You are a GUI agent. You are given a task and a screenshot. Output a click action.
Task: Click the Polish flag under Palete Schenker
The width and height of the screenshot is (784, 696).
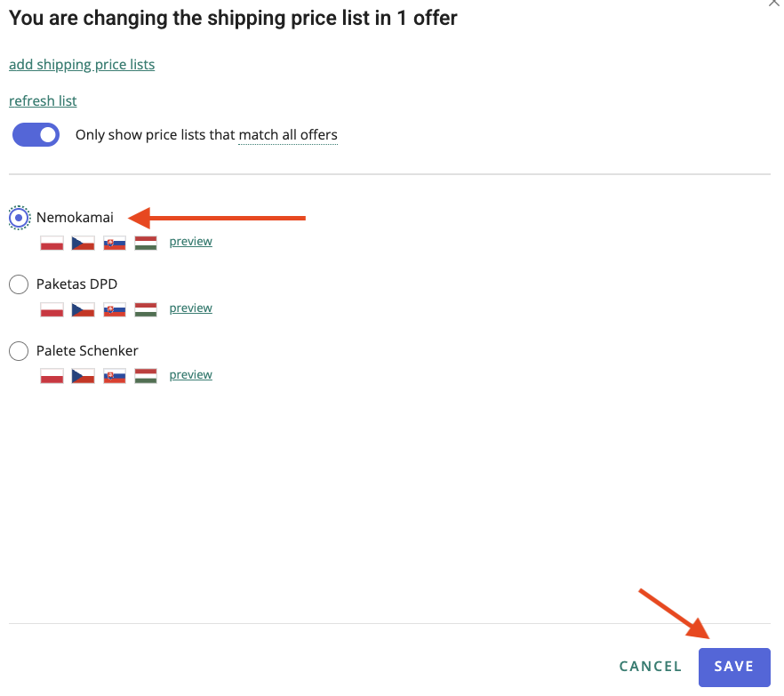tap(52, 376)
